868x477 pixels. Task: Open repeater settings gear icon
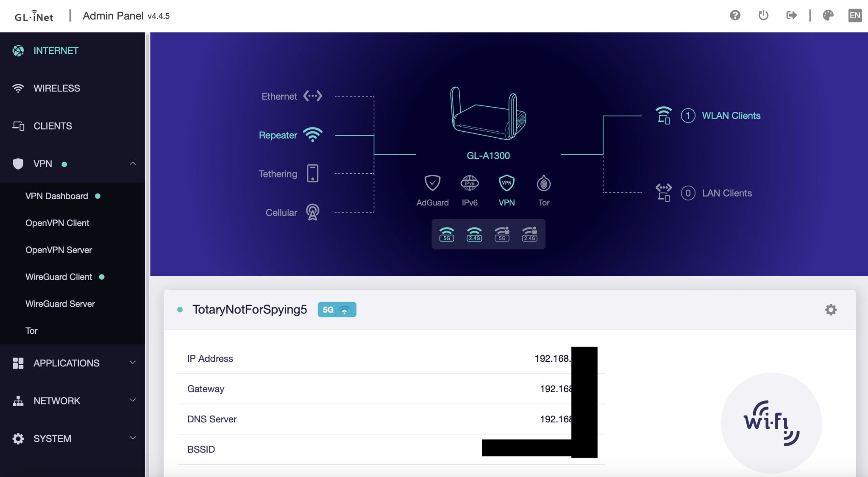click(x=830, y=310)
